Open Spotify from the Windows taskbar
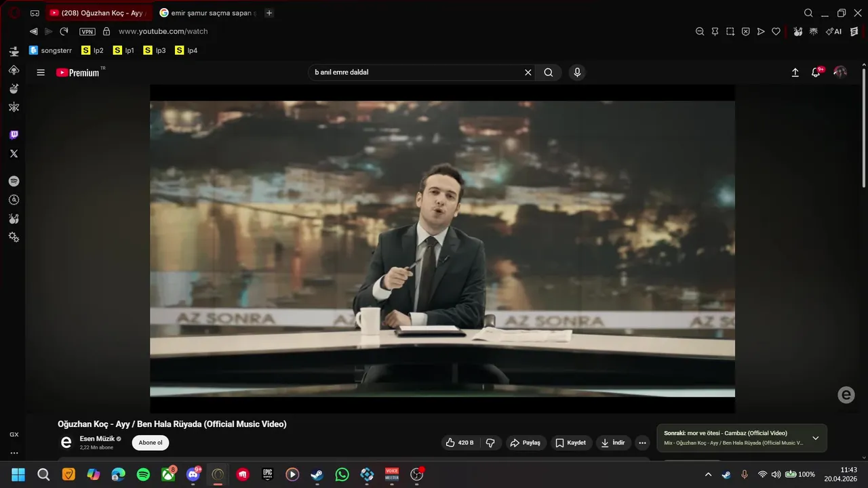The width and height of the screenshot is (868, 488). click(143, 474)
